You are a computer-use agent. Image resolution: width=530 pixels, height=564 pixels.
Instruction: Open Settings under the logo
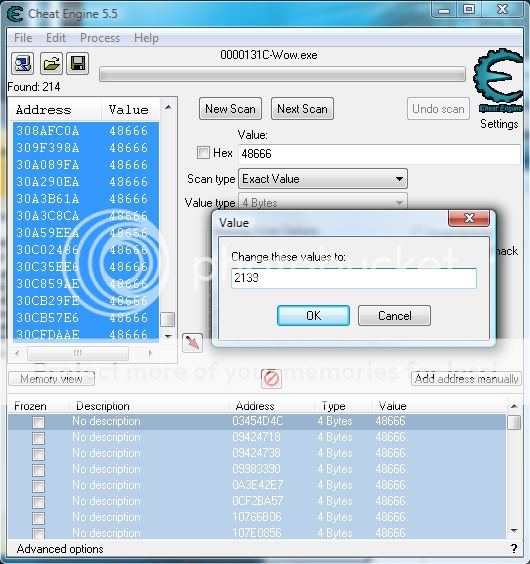499,124
